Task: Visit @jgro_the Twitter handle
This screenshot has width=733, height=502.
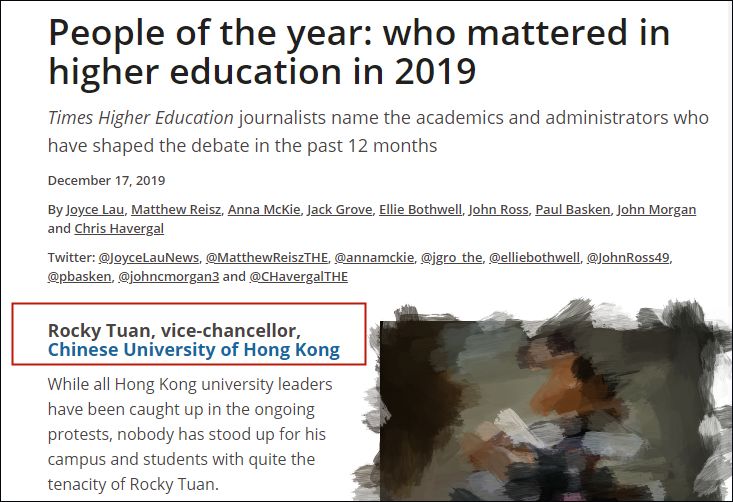Action: [x=452, y=258]
